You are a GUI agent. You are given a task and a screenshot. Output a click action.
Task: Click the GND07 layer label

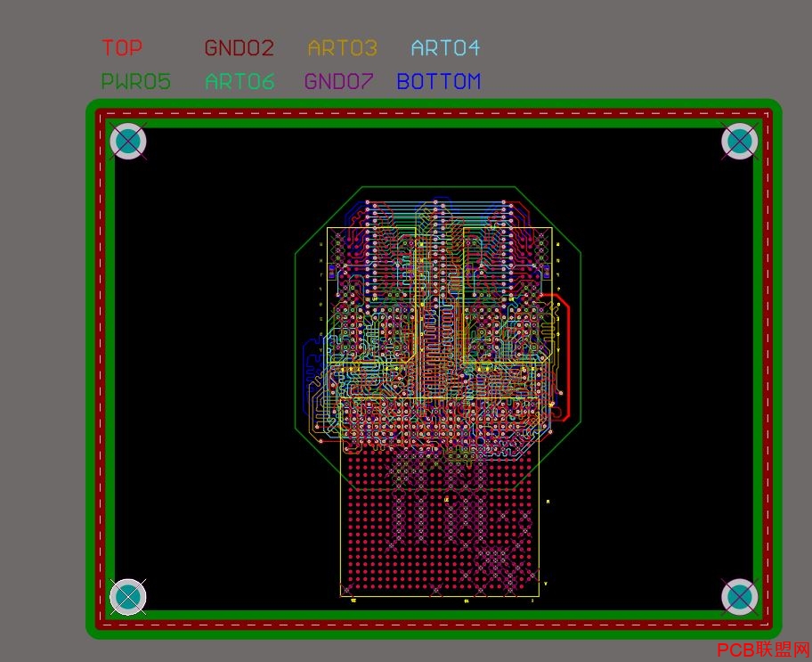[338, 81]
